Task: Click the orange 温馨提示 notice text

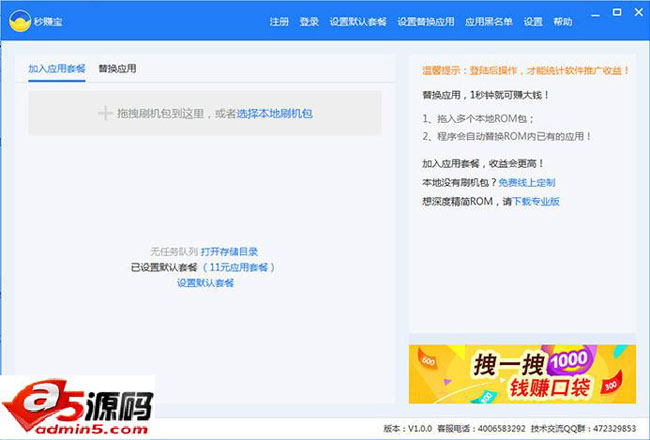Action: [x=526, y=70]
